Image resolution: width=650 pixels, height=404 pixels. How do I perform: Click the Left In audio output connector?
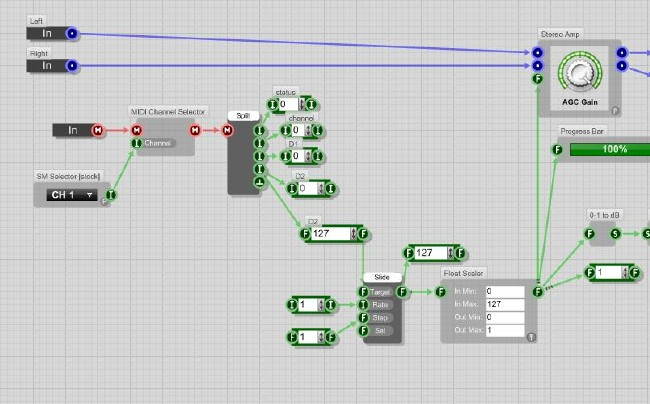71,34
